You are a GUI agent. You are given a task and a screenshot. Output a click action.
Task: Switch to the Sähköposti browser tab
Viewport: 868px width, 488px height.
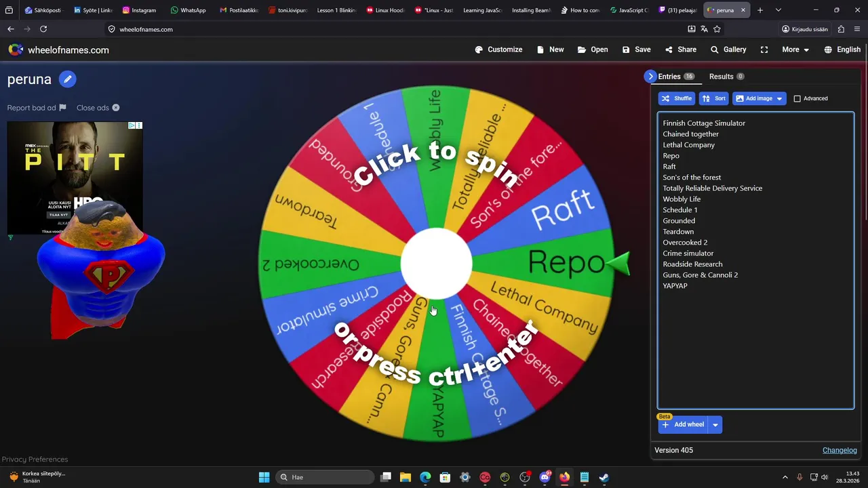tap(42, 10)
